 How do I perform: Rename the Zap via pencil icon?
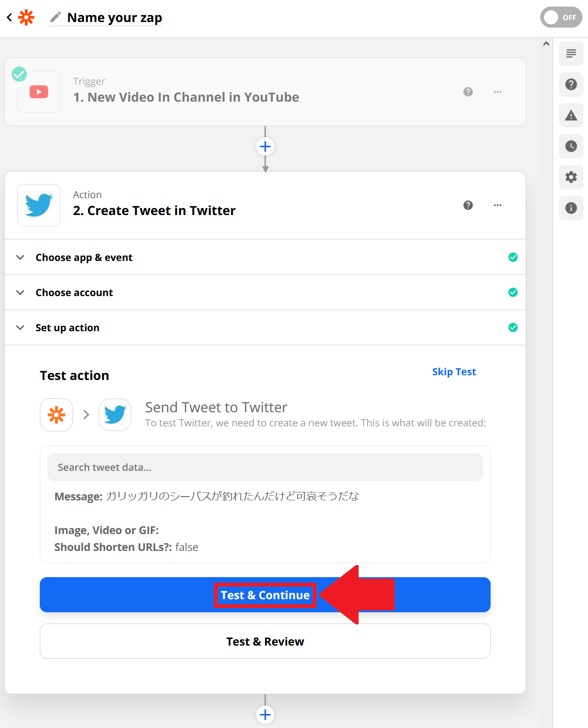(55, 17)
